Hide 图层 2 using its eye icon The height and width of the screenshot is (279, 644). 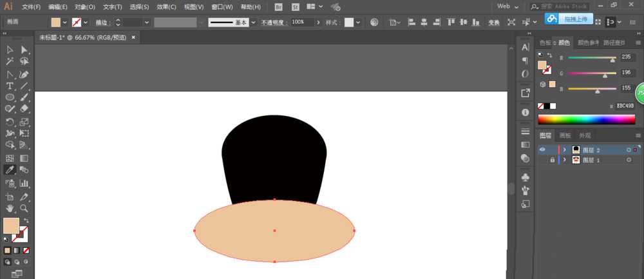click(x=542, y=149)
